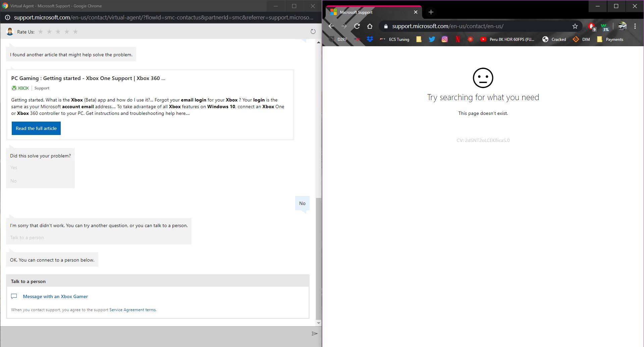Click the chat scrollbar down arrow

pyautogui.click(x=319, y=323)
